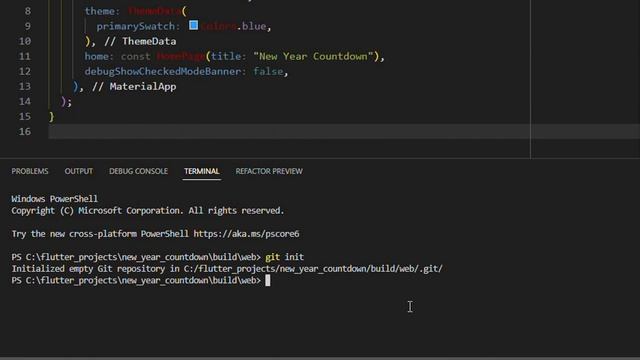Click line number 8 in the gutter
The width and height of the screenshot is (640, 360).
(x=28, y=11)
